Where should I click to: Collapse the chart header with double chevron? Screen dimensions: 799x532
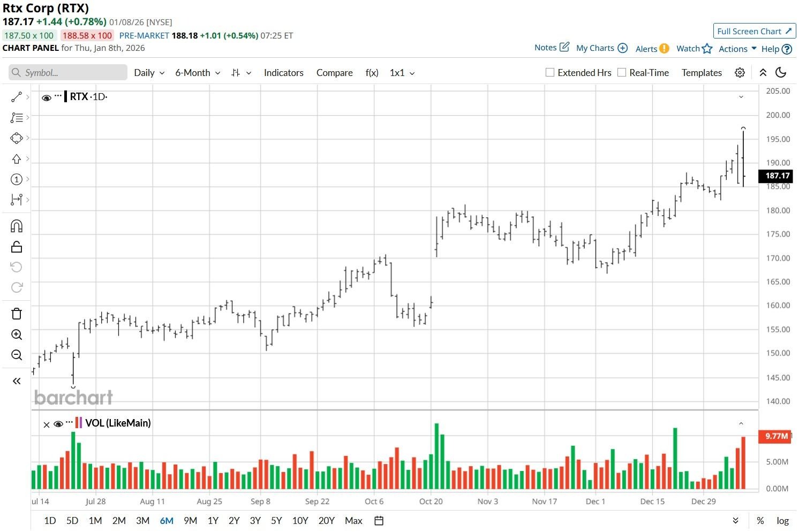pos(763,73)
